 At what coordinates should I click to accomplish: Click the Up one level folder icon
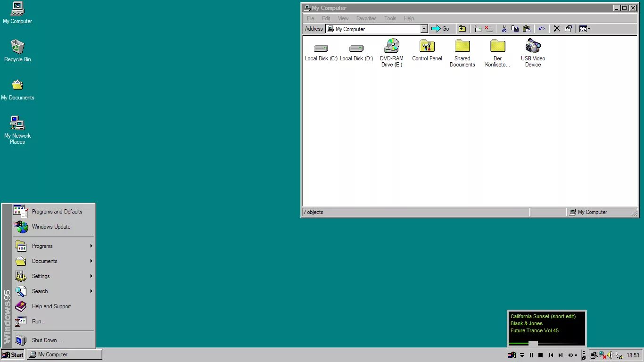(462, 29)
